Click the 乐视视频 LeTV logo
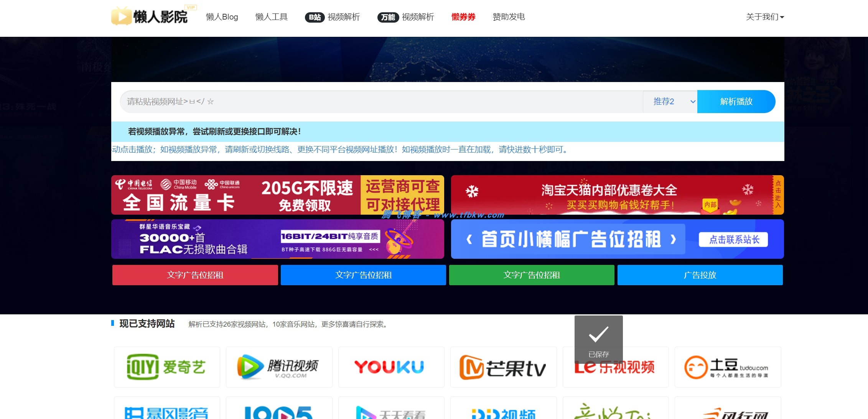 pyautogui.click(x=616, y=367)
